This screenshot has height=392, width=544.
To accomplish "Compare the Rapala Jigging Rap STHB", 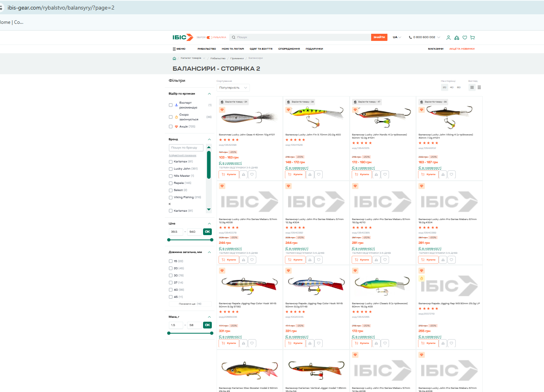I will [x=310, y=343].
